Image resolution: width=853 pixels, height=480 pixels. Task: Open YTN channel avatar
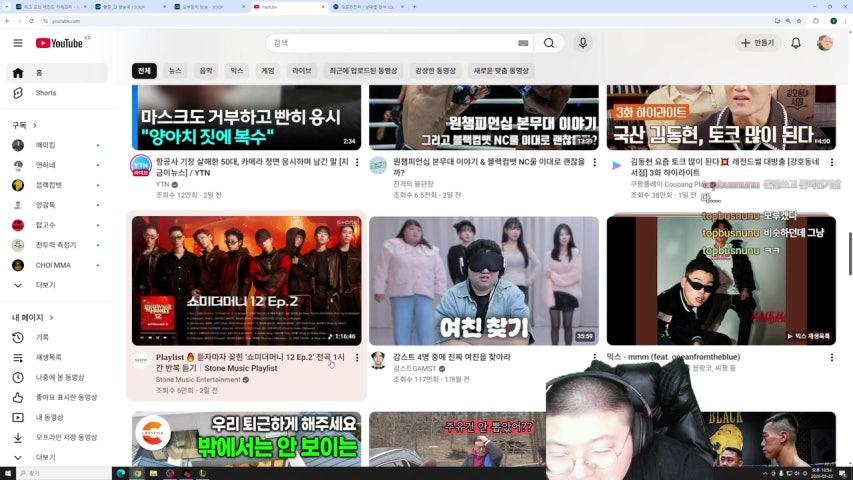141,165
